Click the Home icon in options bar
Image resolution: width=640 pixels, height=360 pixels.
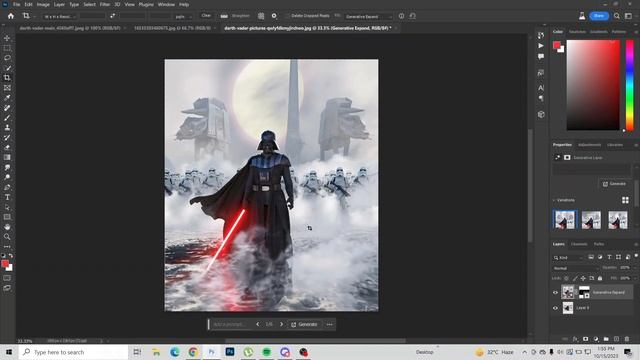click(x=11, y=16)
